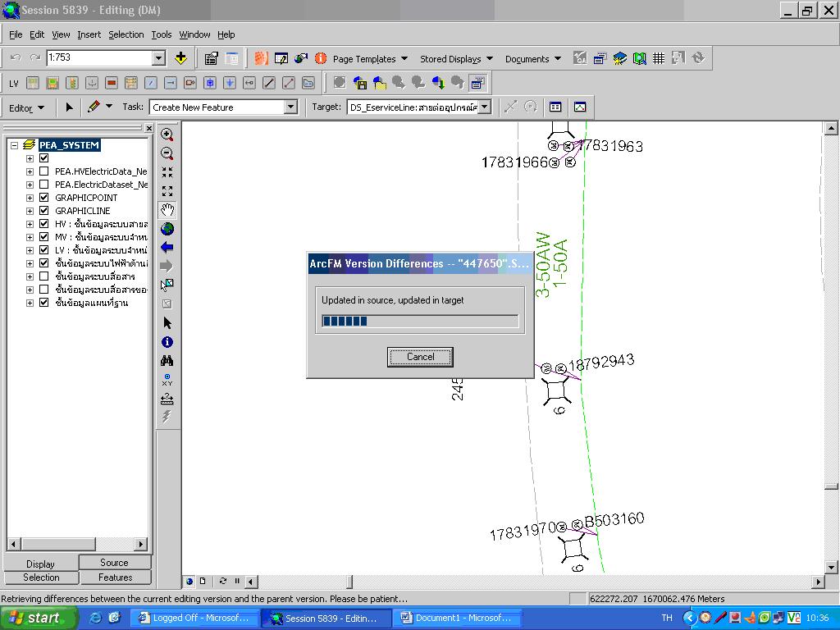The image size is (840, 630).
Task: Open the Task dropdown showing Create New Feature
Action: coord(291,107)
